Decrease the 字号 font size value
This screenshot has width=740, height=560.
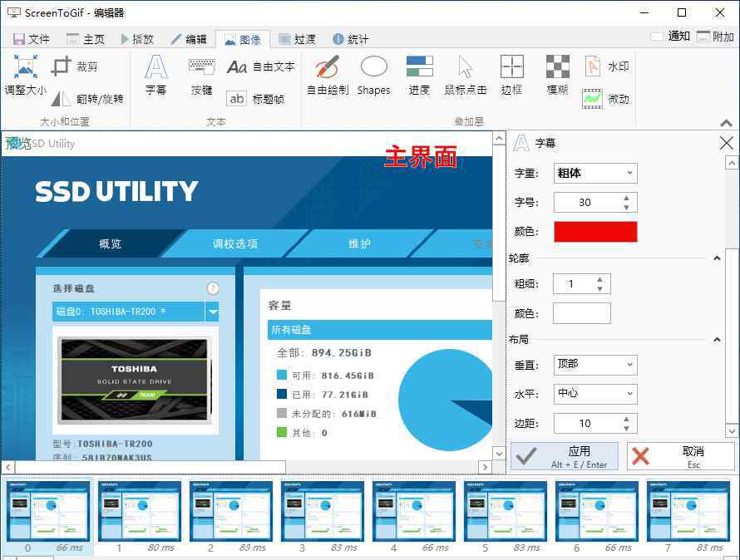(626, 207)
